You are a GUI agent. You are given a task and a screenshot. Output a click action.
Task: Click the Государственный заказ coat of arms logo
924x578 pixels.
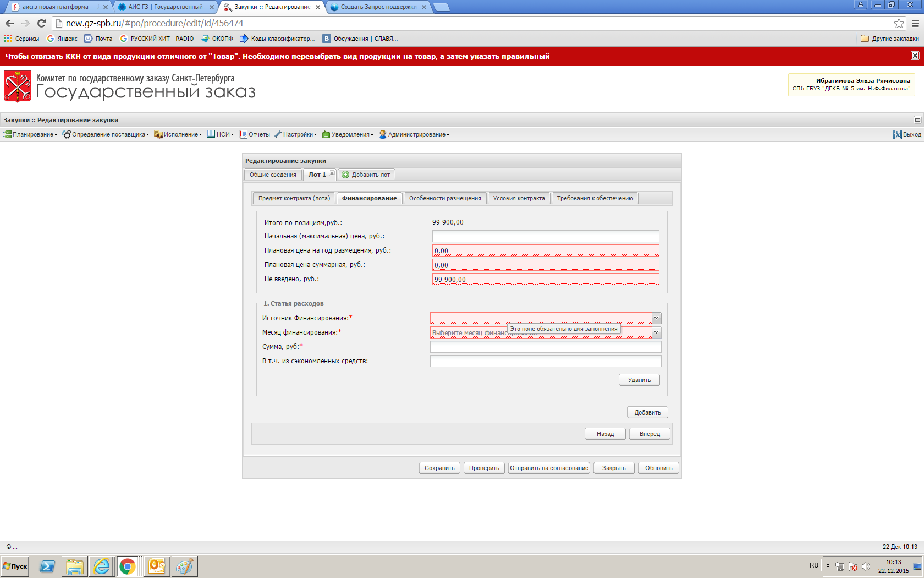click(x=18, y=86)
